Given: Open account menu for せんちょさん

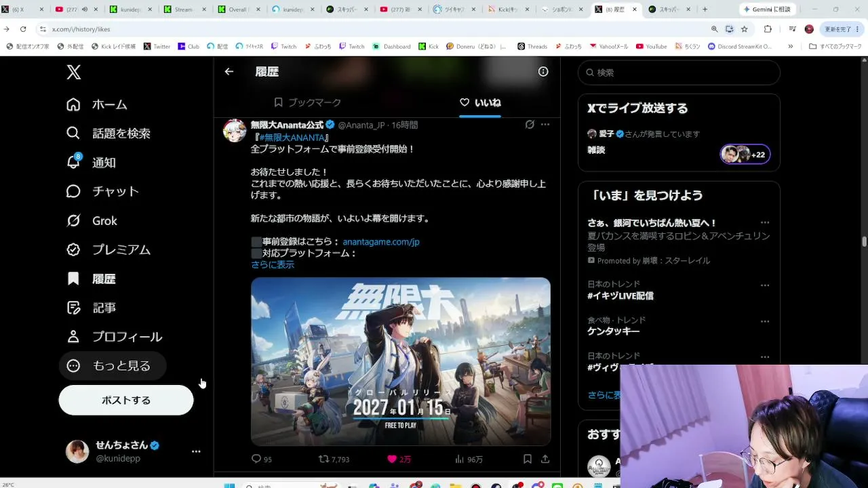Looking at the screenshot, I should 134,451.
